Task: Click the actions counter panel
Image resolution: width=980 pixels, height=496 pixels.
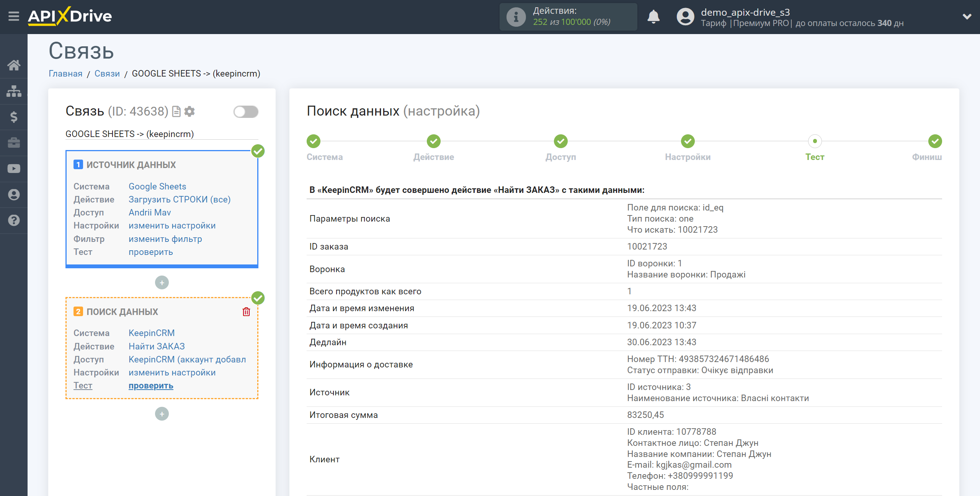Action: (568, 17)
